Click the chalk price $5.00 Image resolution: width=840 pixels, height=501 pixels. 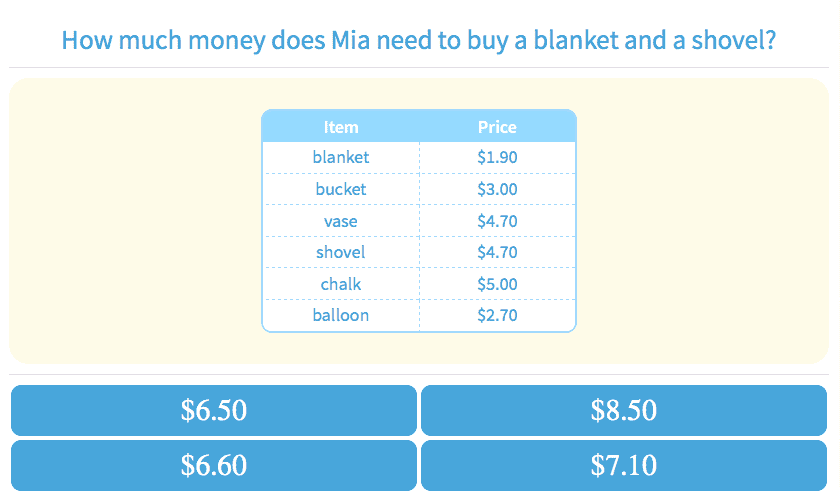[497, 284]
